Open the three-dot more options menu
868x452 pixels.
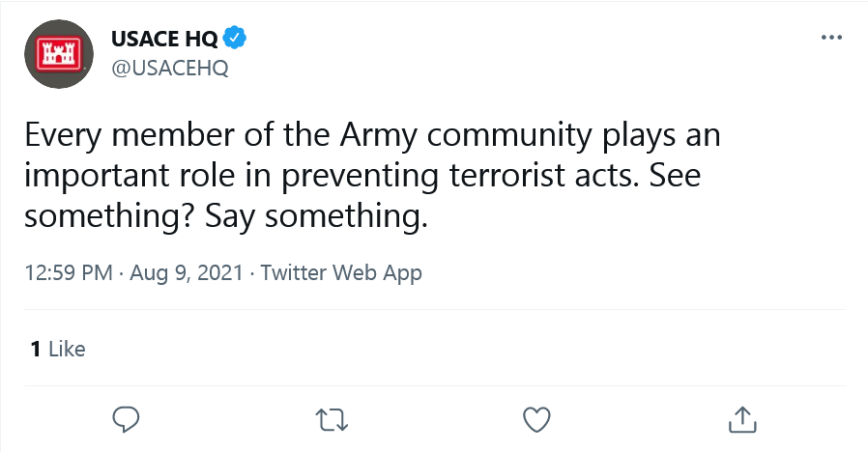click(831, 38)
